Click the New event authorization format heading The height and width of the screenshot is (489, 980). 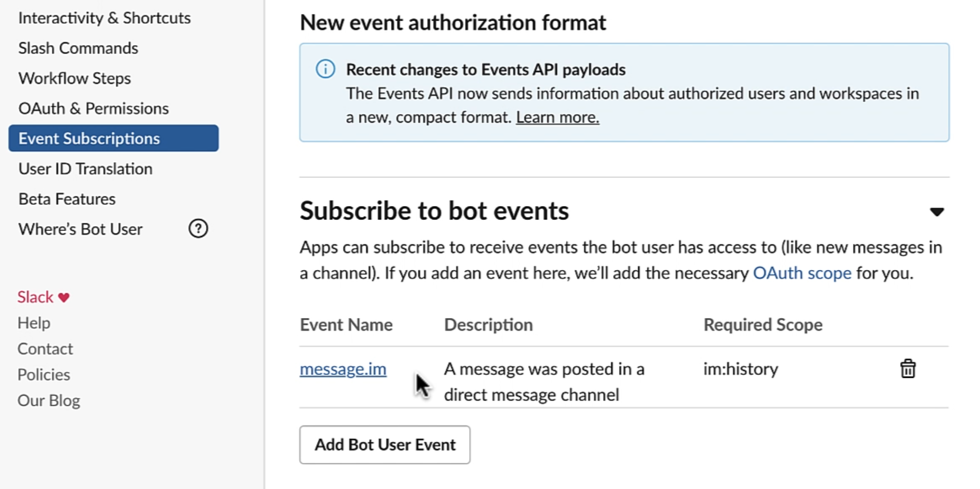452,23
